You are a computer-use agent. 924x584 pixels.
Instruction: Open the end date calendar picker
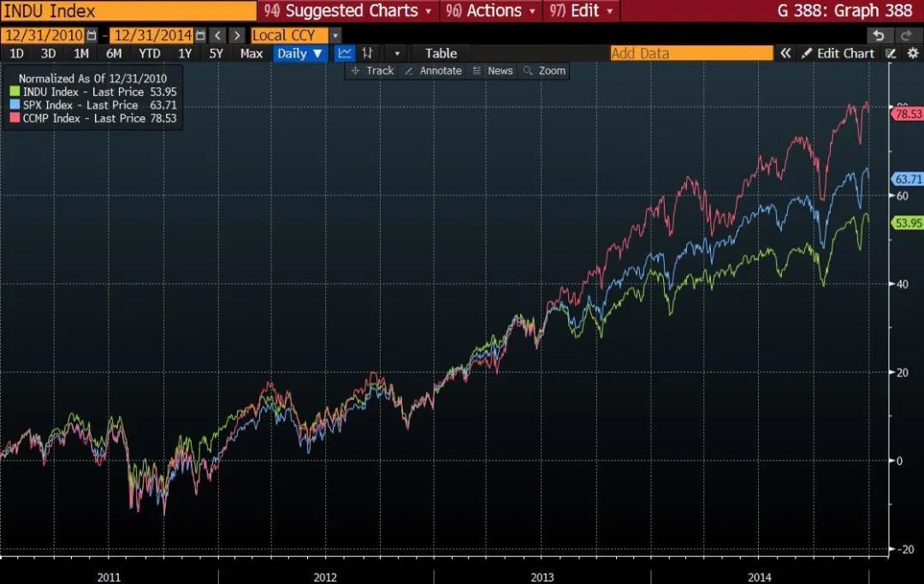200,35
